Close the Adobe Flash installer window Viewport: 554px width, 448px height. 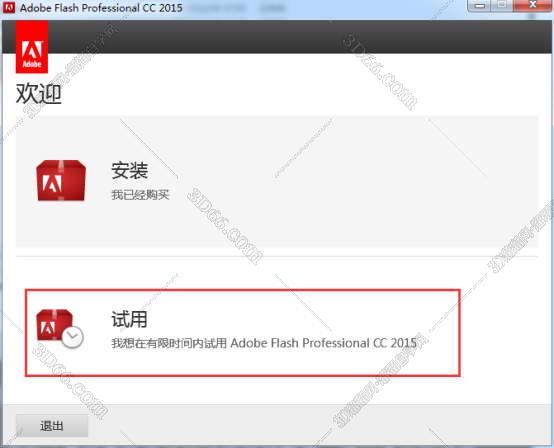533,6
